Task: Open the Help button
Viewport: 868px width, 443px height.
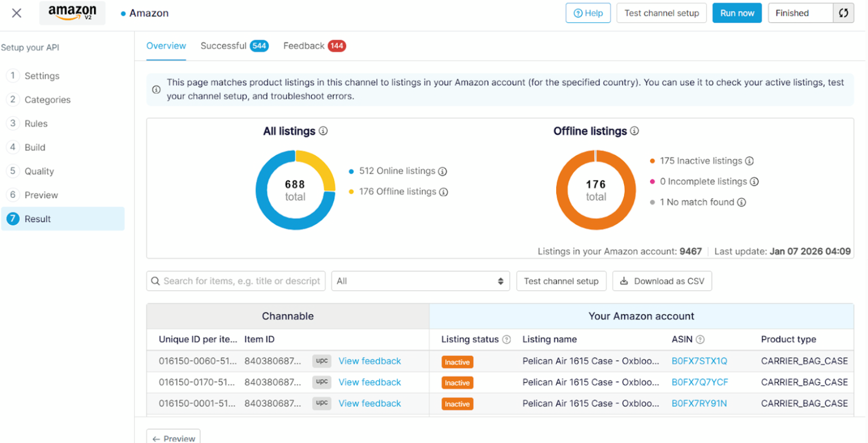Action: [588, 13]
